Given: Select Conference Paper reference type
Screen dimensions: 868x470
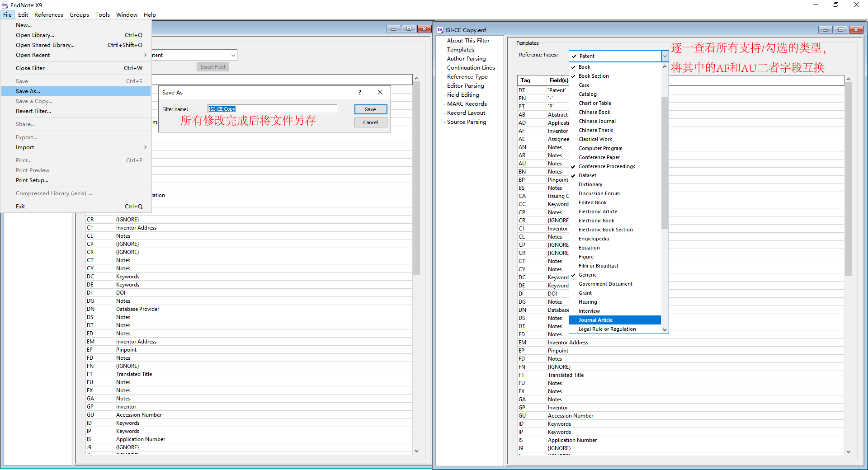Looking at the screenshot, I should pyautogui.click(x=615, y=157).
